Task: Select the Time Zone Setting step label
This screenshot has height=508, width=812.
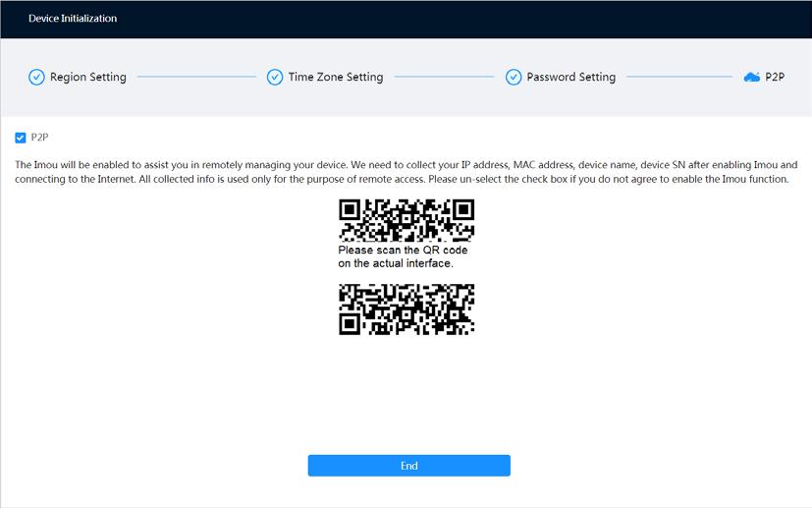Action: coord(336,77)
